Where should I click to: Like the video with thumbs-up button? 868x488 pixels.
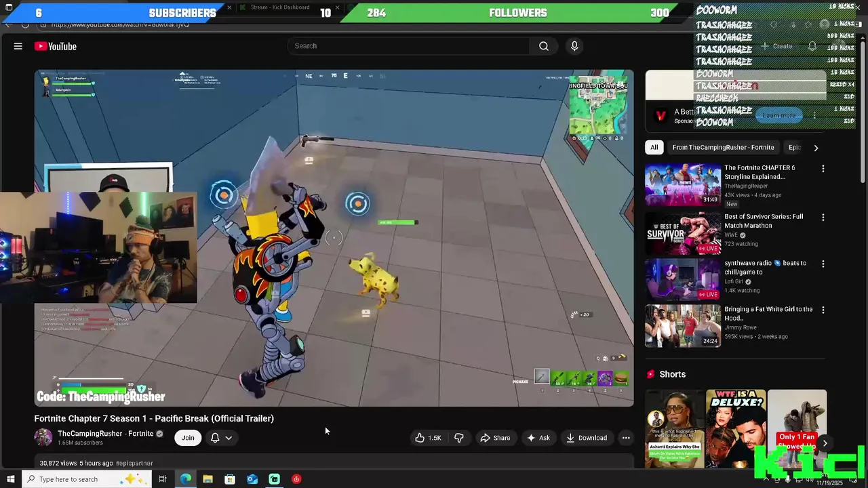click(x=428, y=438)
